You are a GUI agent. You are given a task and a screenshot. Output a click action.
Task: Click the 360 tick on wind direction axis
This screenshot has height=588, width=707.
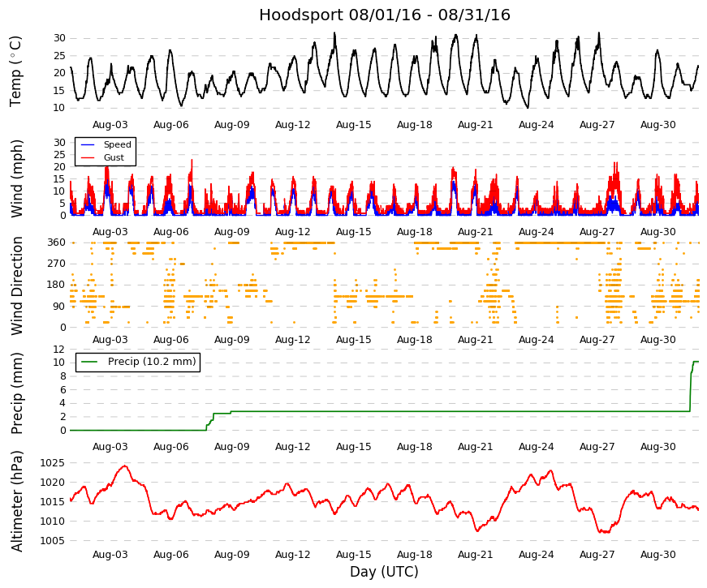point(56,242)
